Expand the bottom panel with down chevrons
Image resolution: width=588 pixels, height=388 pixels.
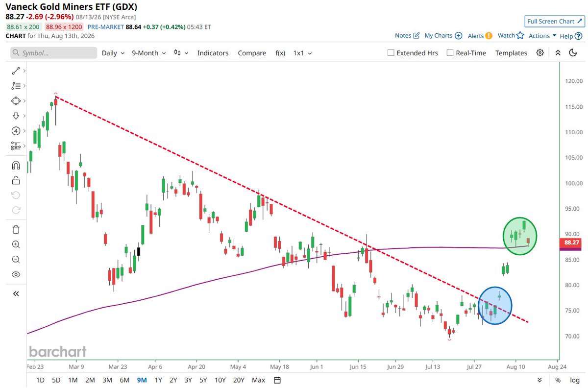pos(539,380)
